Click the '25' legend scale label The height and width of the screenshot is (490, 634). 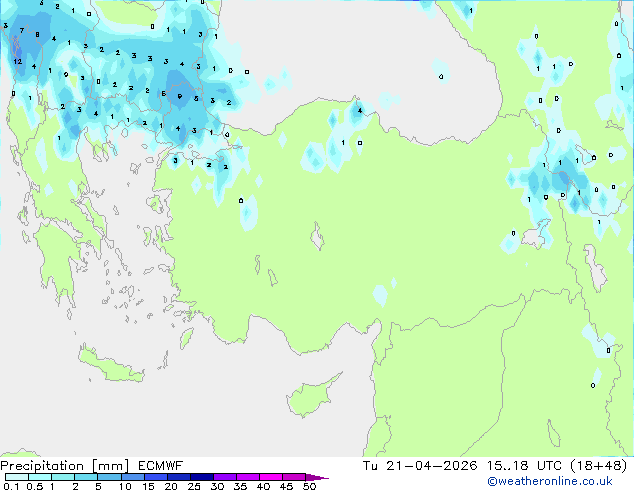click(194, 486)
